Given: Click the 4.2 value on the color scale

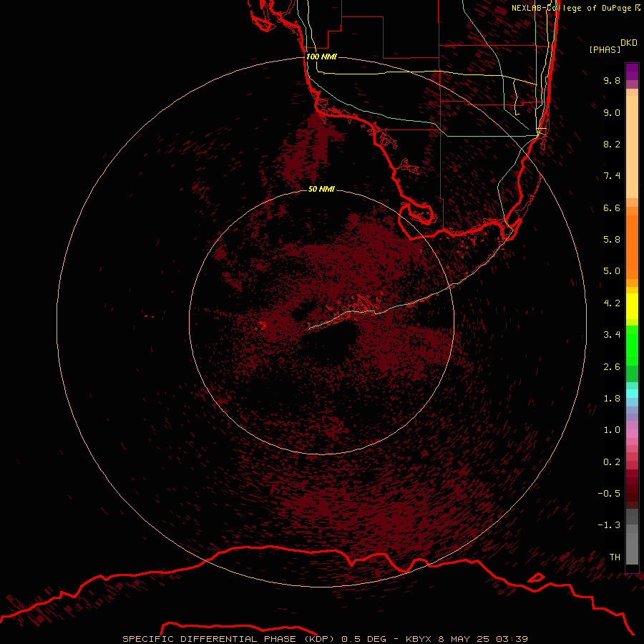Looking at the screenshot, I should [612, 303].
